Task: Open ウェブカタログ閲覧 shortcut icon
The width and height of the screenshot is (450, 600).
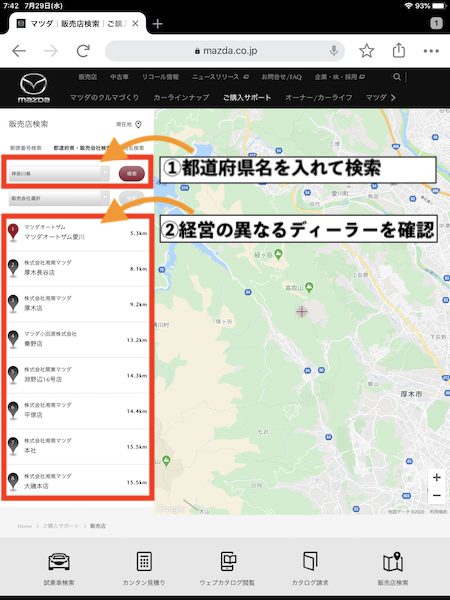Action: 228,561
